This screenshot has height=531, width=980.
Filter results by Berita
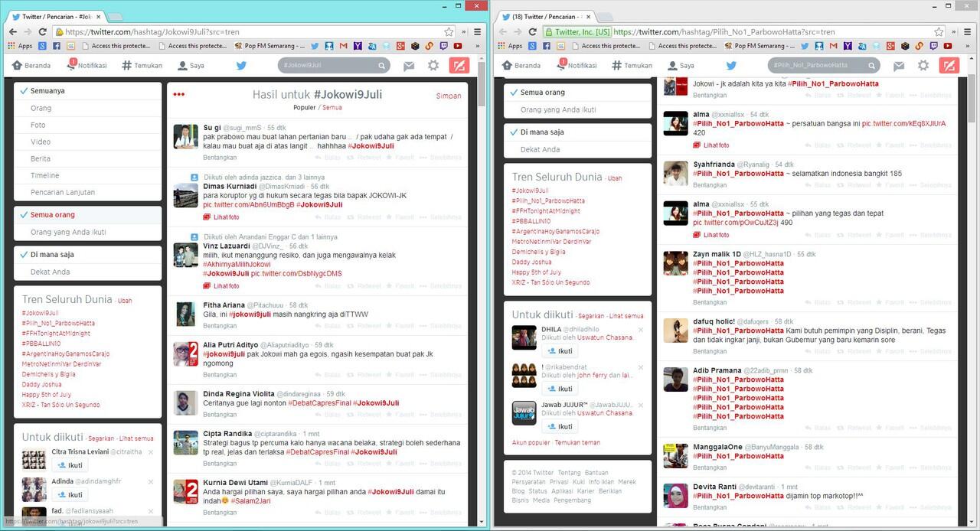tap(88, 158)
